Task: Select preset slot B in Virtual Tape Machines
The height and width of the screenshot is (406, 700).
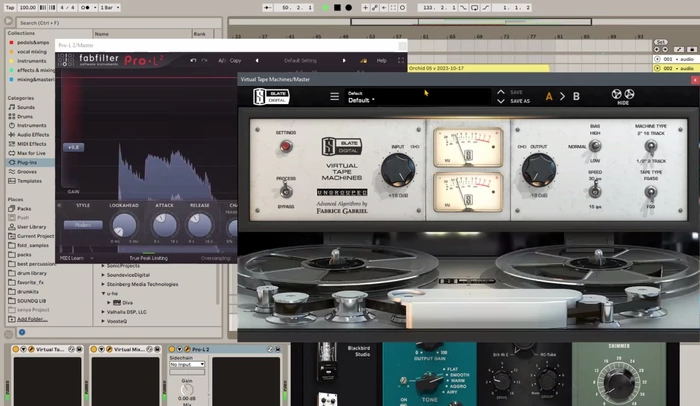Action: point(576,96)
